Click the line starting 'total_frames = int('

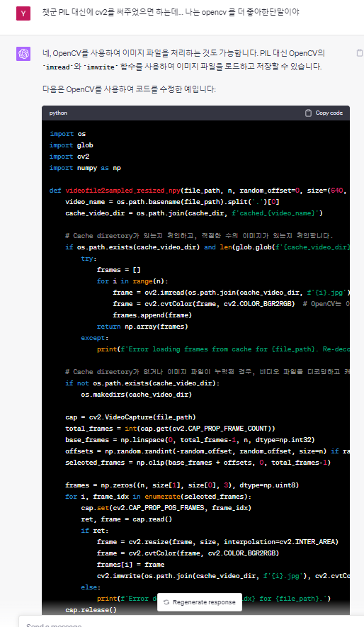(170, 428)
